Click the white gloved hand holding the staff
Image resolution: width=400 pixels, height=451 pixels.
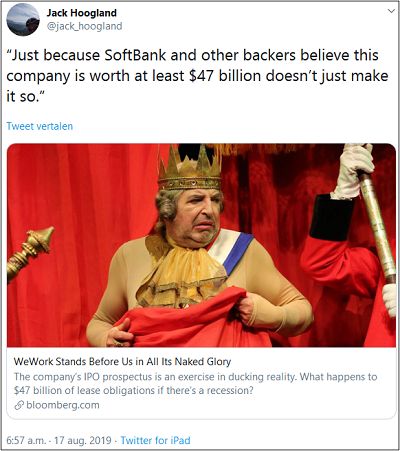point(354,171)
